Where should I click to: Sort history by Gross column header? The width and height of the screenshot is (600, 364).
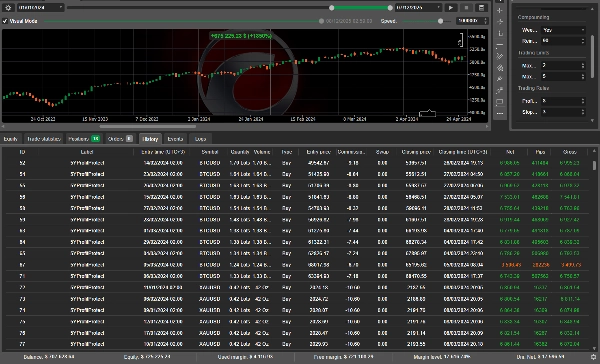coord(569,152)
